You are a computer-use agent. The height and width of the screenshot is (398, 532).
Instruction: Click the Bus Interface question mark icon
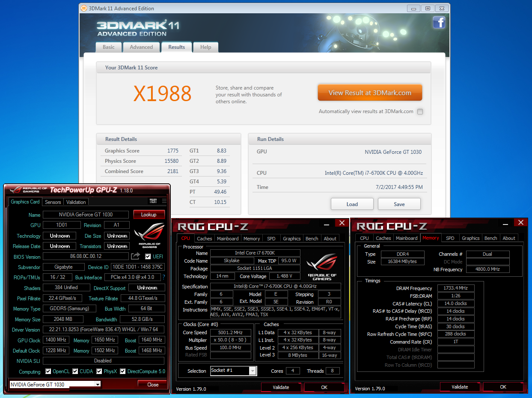(163, 277)
